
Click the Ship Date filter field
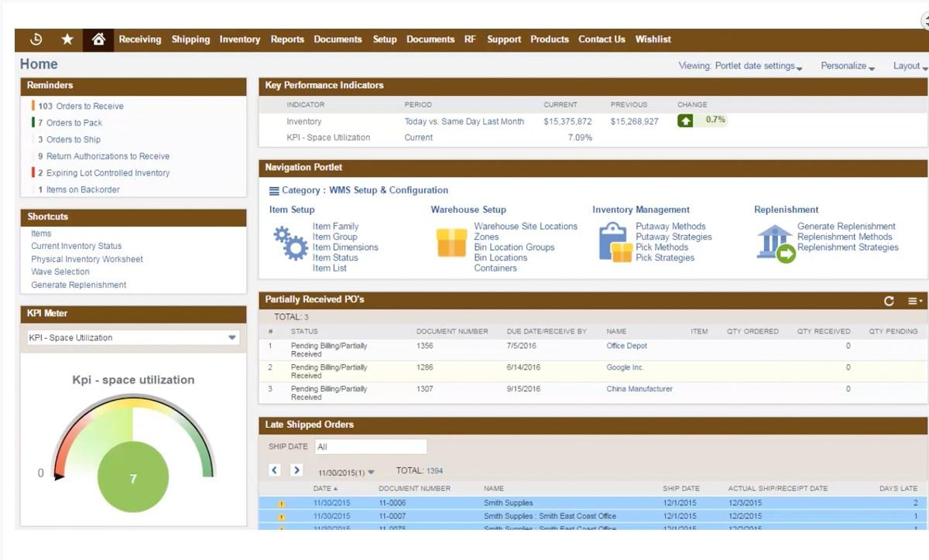[x=371, y=446]
